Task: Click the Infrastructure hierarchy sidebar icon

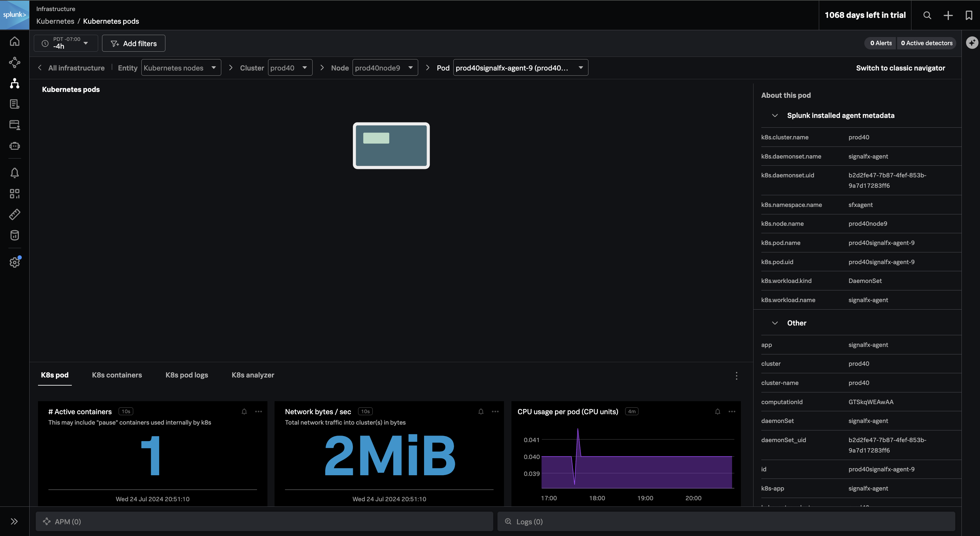Action: 14,83
